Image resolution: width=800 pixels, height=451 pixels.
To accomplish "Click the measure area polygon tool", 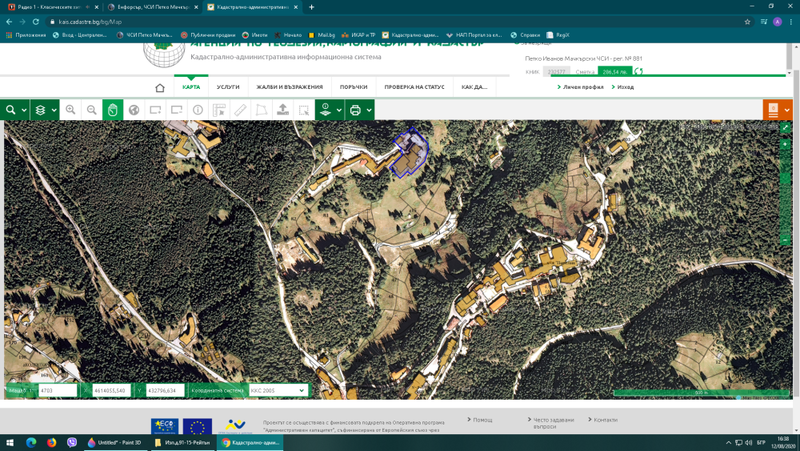I will [261, 110].
